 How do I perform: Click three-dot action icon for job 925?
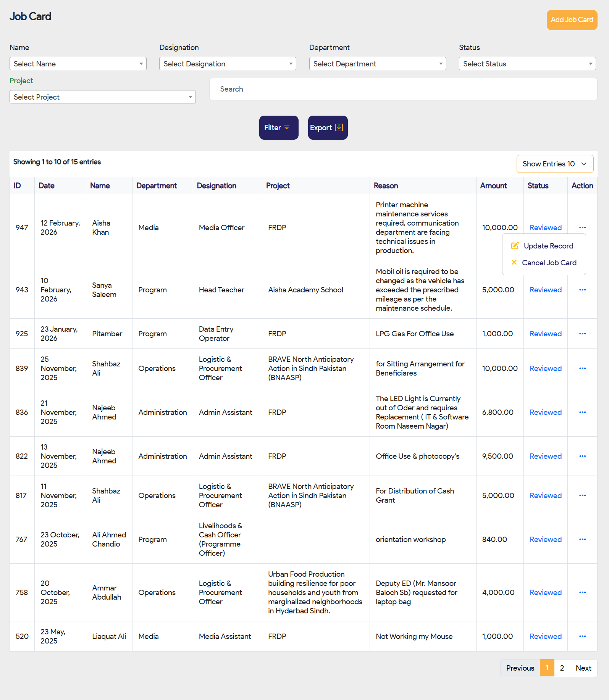(582, 334)
